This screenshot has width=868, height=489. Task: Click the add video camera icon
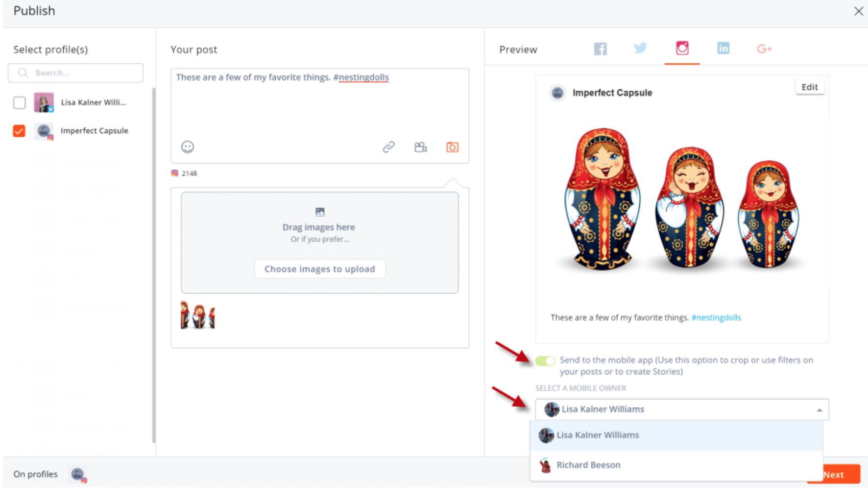coord(420,147)
